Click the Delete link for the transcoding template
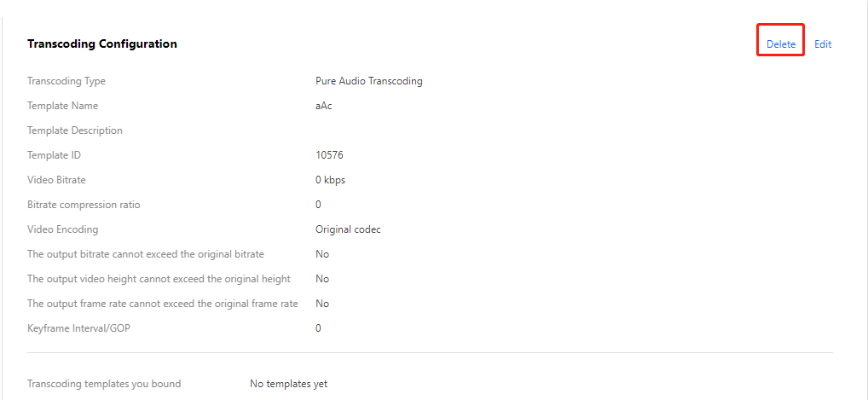868x400 pixels. click(x=780, y=44)
